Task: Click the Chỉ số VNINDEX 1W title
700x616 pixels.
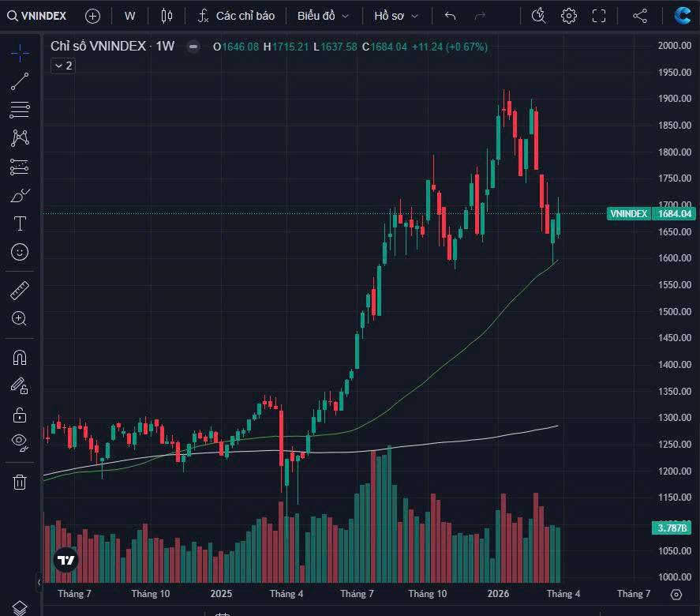Action: coord(113,46)
